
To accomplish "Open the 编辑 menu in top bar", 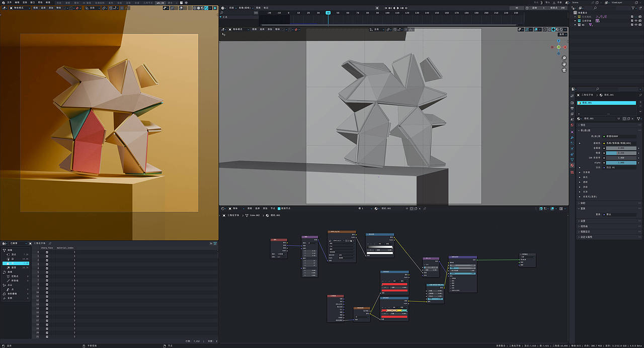I will (17, 3).
